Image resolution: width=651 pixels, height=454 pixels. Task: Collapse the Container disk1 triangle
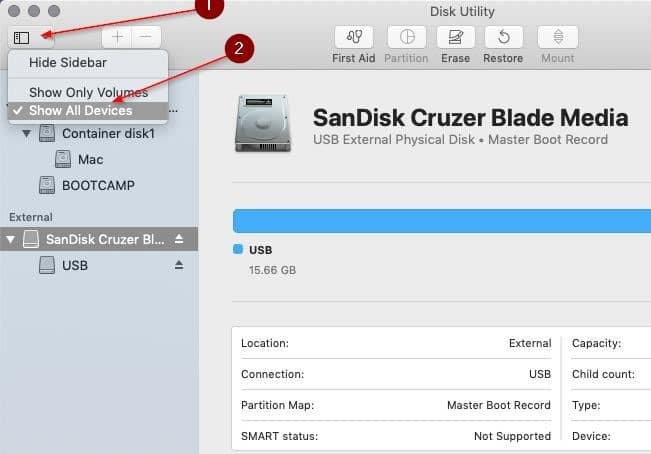coord(27,134)
